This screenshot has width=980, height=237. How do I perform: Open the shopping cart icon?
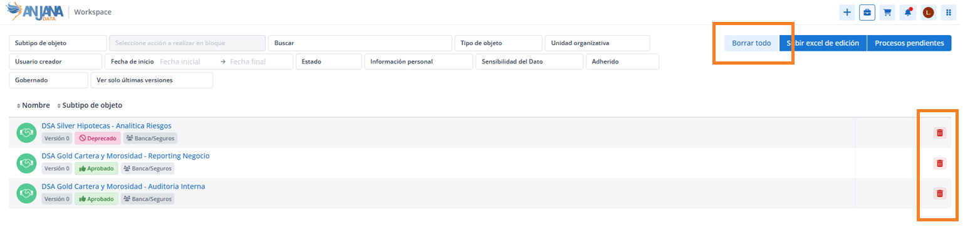887,13
